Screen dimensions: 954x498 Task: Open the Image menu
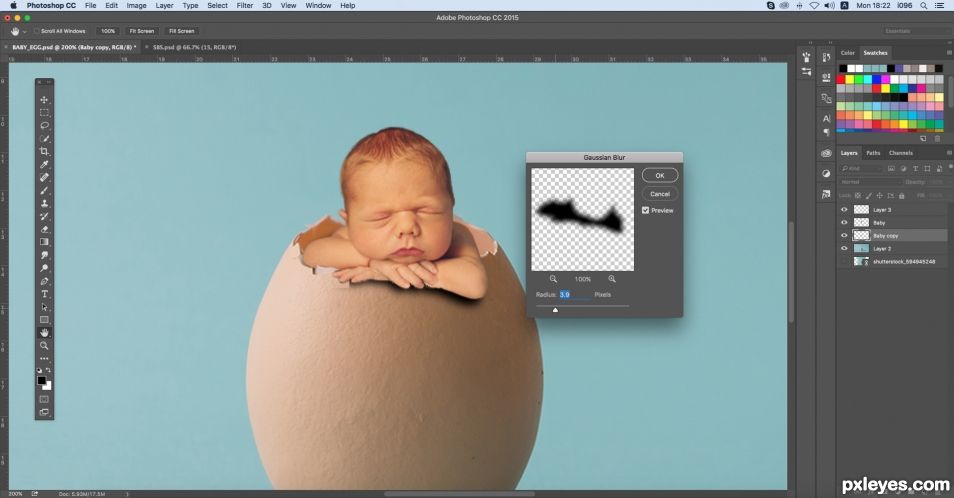136,5
